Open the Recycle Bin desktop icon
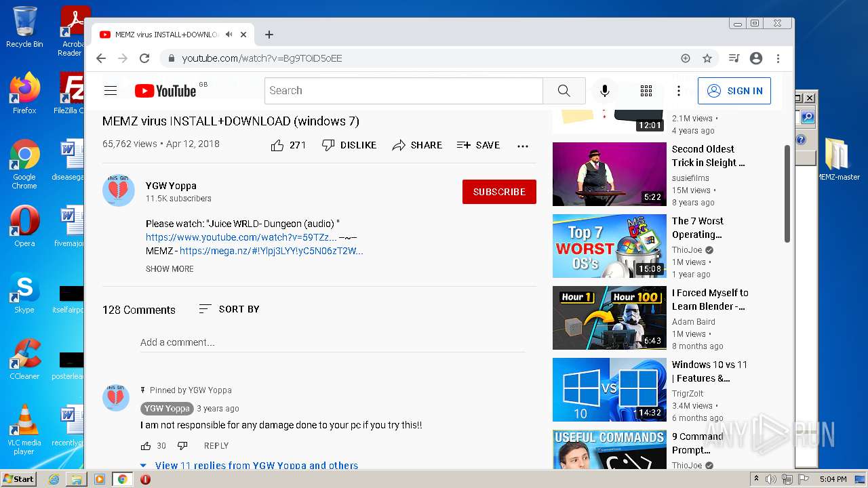The width and height of the screenshot is (868, 488). point(24,27)
